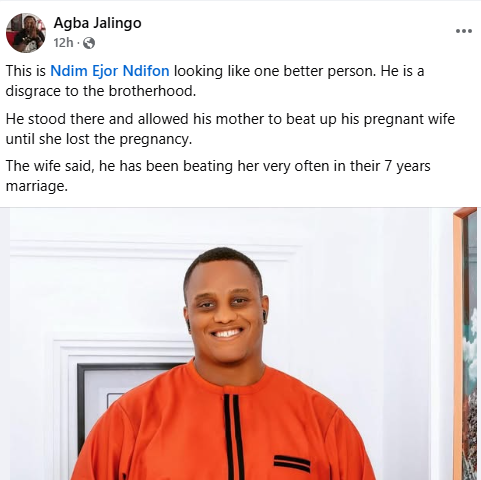Click the "7 years marriage" paragraph
The image size is (481, 480).
point(218,176)
